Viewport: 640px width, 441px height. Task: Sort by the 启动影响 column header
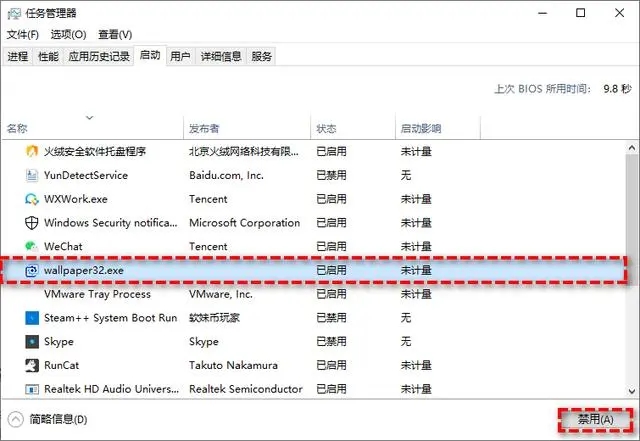coord(438,128)
